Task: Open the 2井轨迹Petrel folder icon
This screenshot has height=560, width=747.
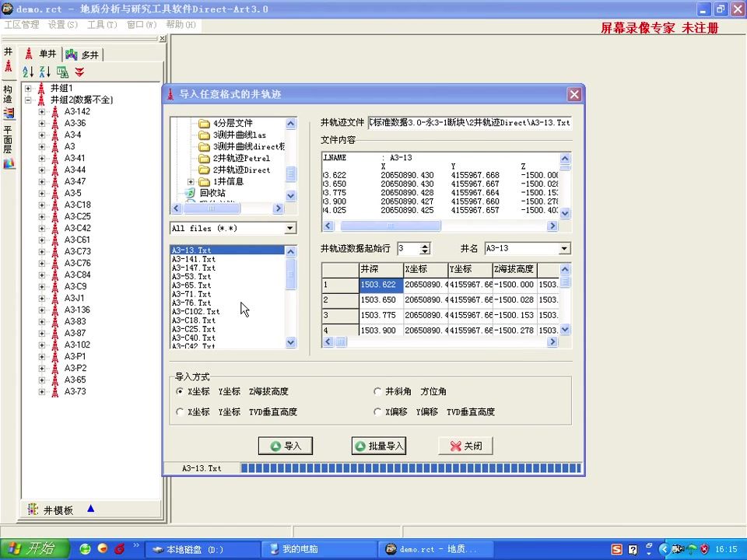Action: point(204,158)
